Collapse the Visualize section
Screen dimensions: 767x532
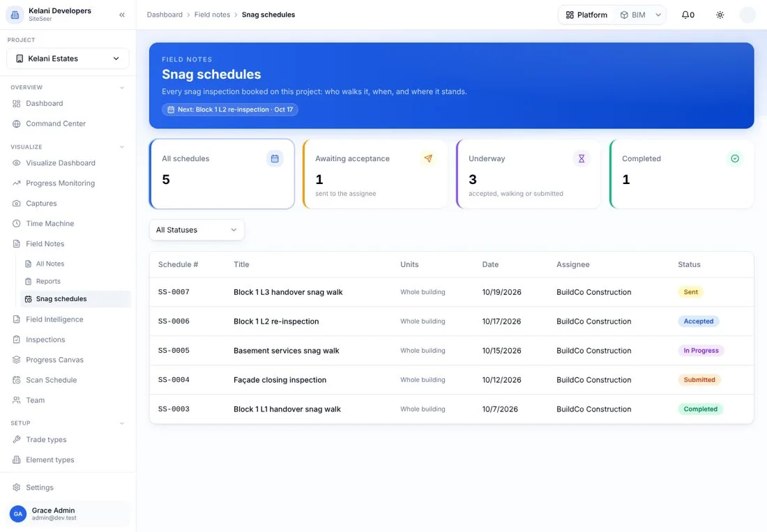pos(122,147)
